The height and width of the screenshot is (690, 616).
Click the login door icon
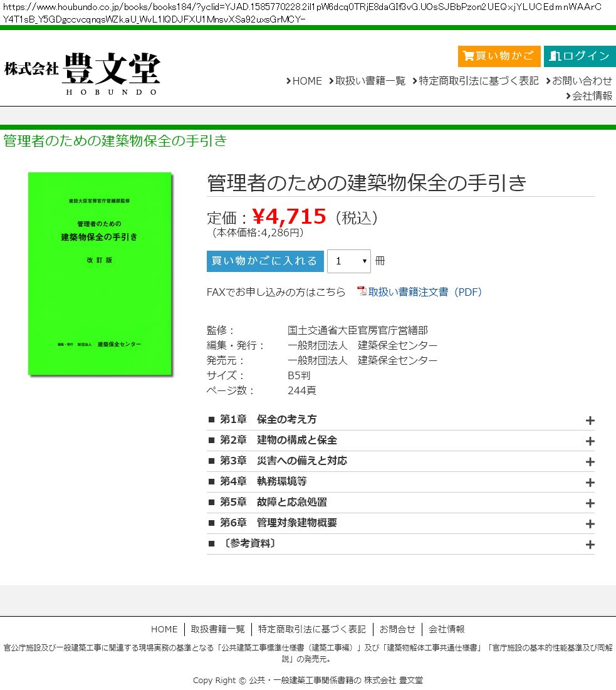(555, 56)
